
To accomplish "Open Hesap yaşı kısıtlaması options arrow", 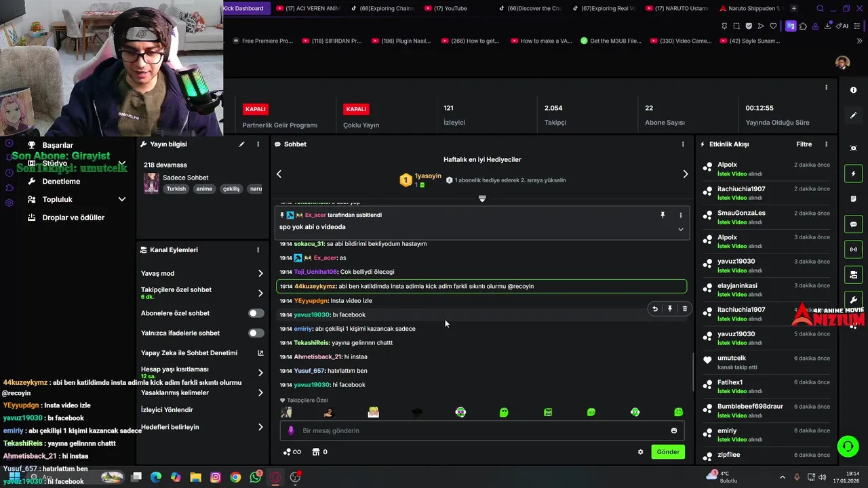I will [260, 373].
